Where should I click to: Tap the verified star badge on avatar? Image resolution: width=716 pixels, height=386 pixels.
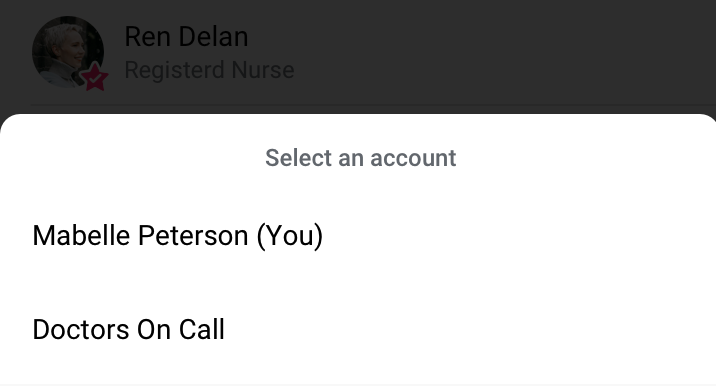pyautogui.click(x=94, y=77)
